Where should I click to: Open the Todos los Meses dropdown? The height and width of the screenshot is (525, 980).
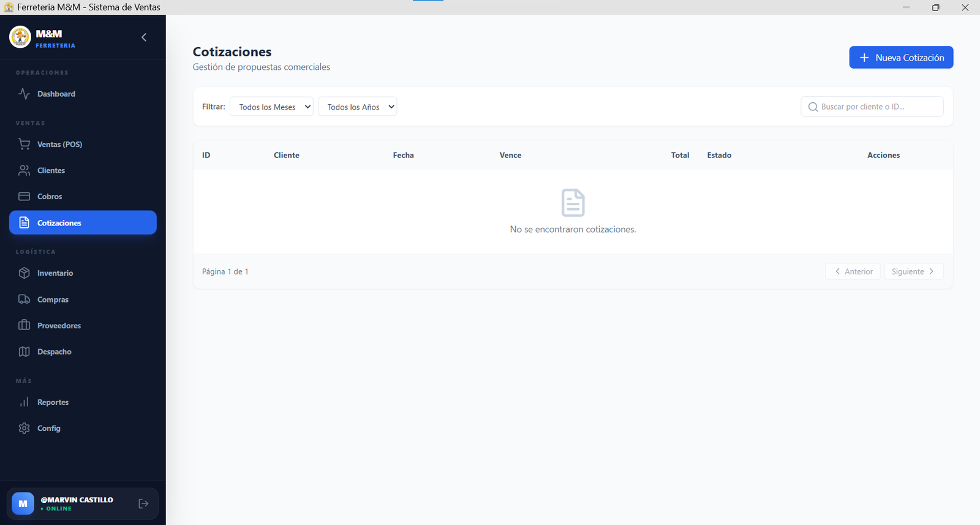[271, 107]
